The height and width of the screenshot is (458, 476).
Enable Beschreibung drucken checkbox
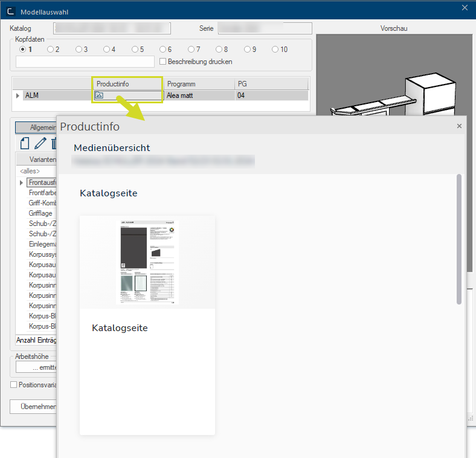pyautogui.click(x=162, y=62)
